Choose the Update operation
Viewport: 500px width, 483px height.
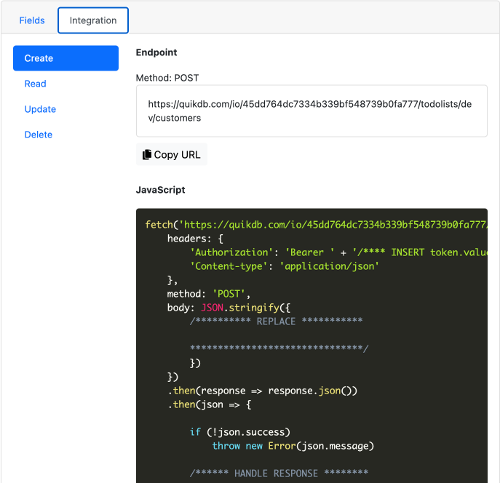(x=40, y=109)
